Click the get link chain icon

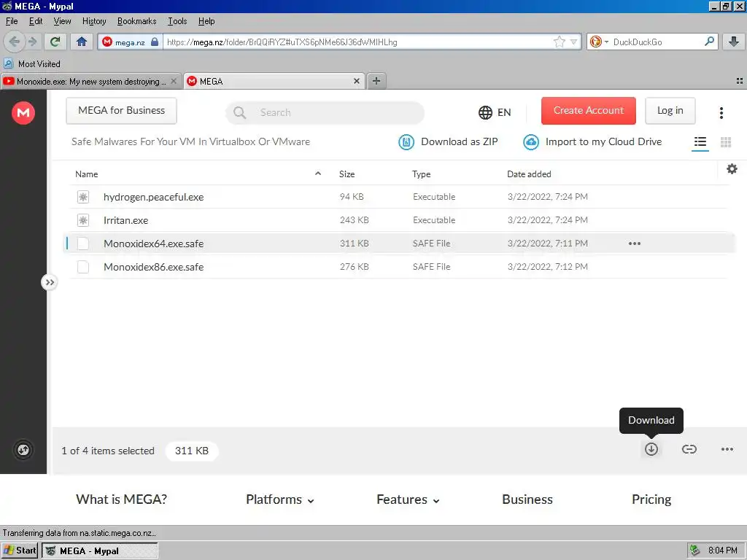pos(689,449)
